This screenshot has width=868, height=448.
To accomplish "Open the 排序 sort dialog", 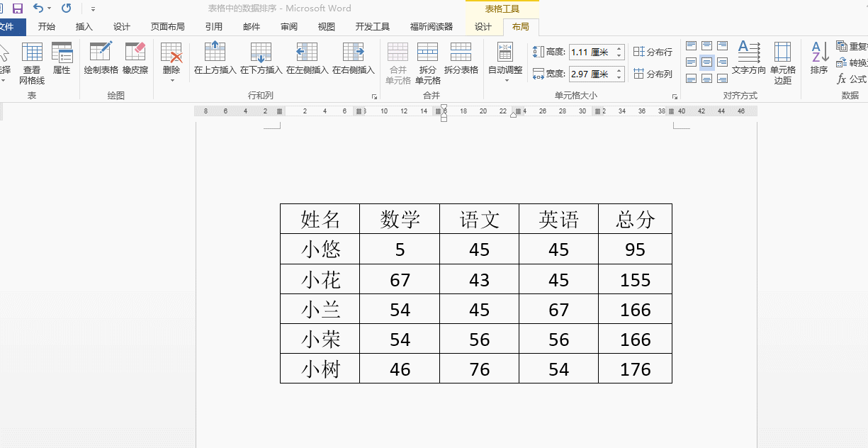I will [819, 58].
